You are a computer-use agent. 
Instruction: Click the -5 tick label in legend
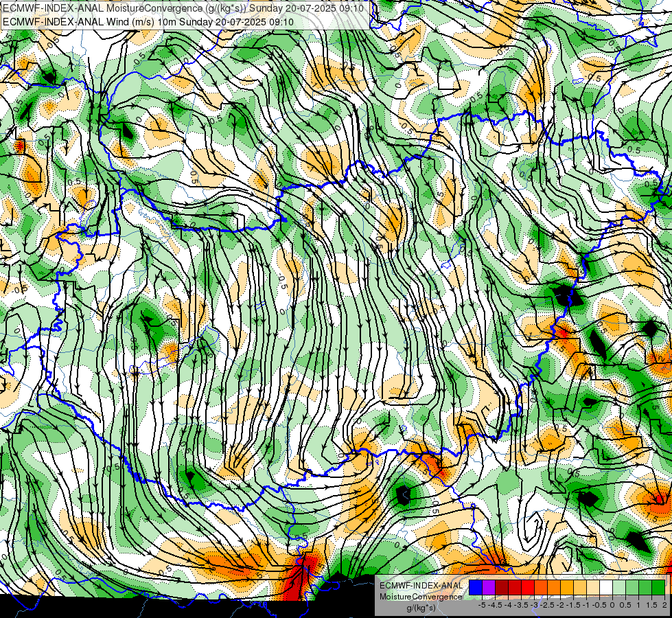482,605
